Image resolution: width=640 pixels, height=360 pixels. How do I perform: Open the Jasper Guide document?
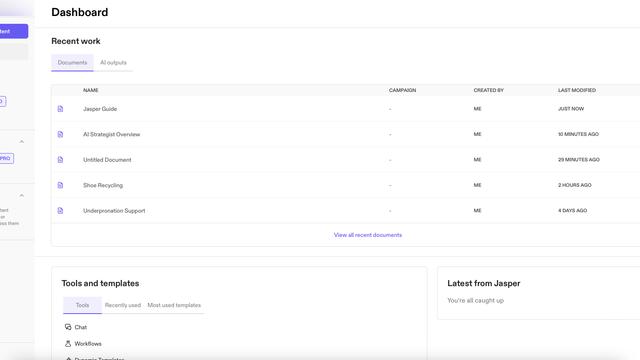pyautogui.click(x=100, y=109)
